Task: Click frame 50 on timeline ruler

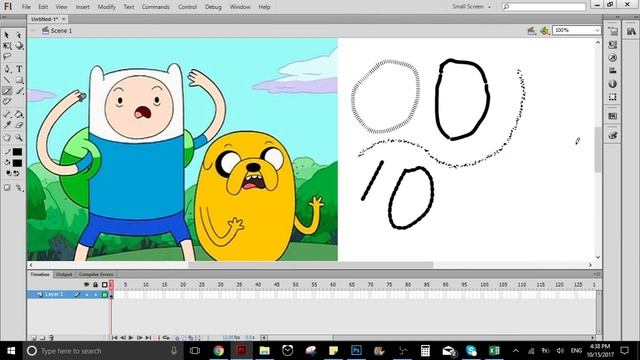Action: pos(295,284)
